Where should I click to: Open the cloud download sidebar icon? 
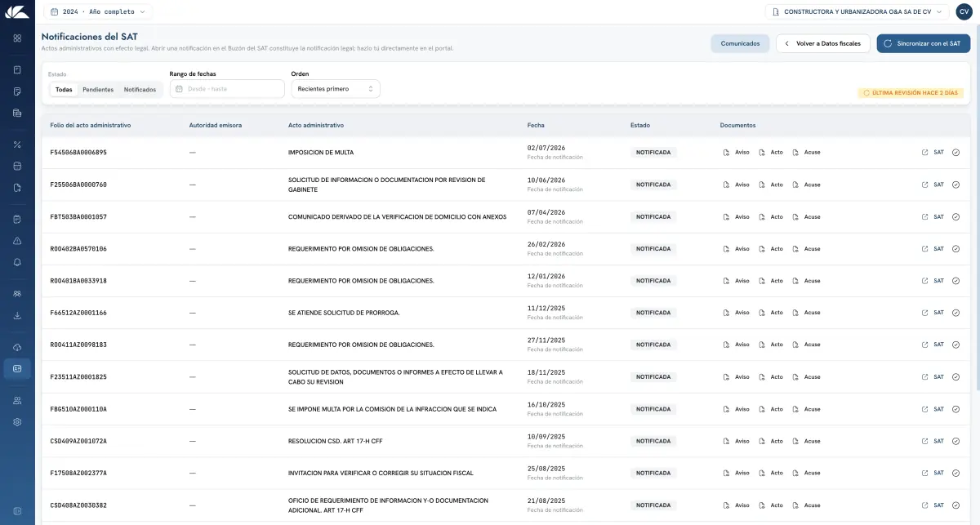[x=17, y=347]
